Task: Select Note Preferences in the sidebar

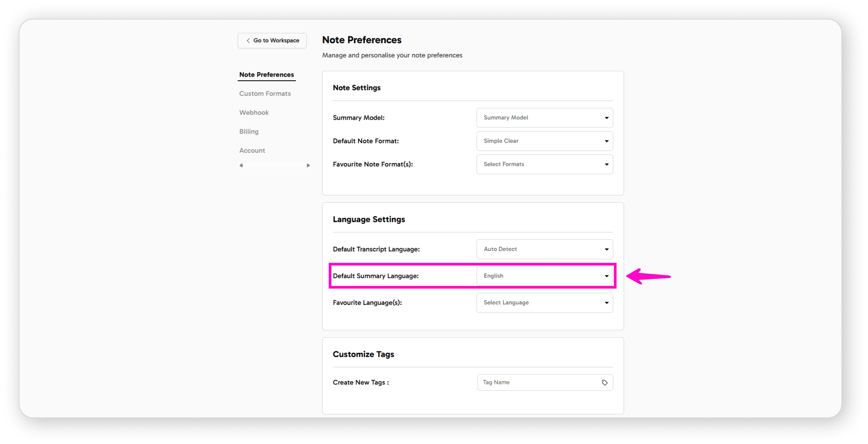Action: tap(266, 74)
